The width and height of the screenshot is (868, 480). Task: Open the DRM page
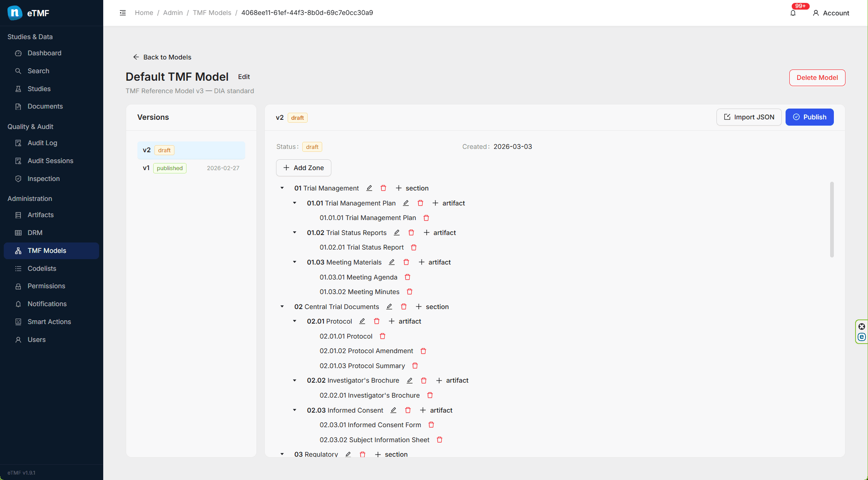51,233
